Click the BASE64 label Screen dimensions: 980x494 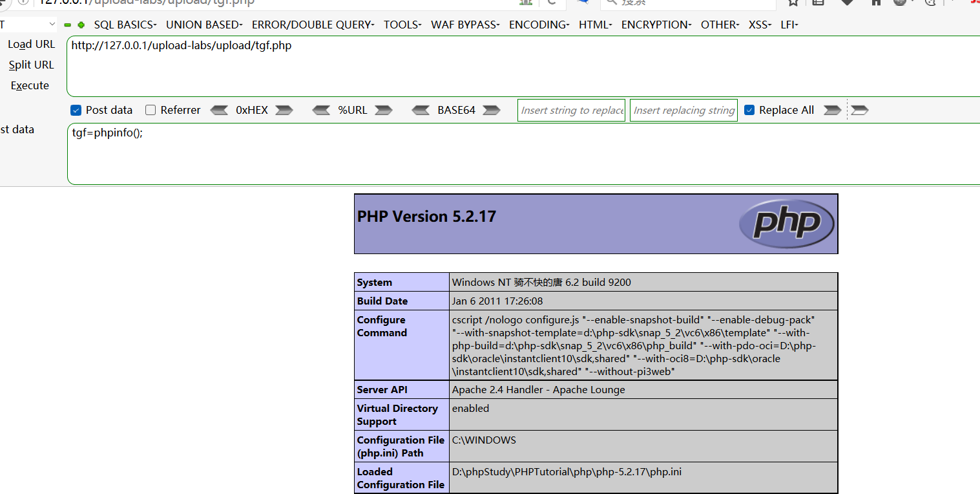pyautogui.click(x=456, y=110)
